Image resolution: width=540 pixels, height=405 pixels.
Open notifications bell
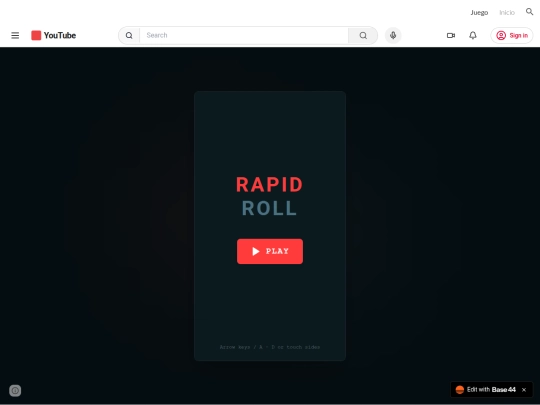[473, 35]
